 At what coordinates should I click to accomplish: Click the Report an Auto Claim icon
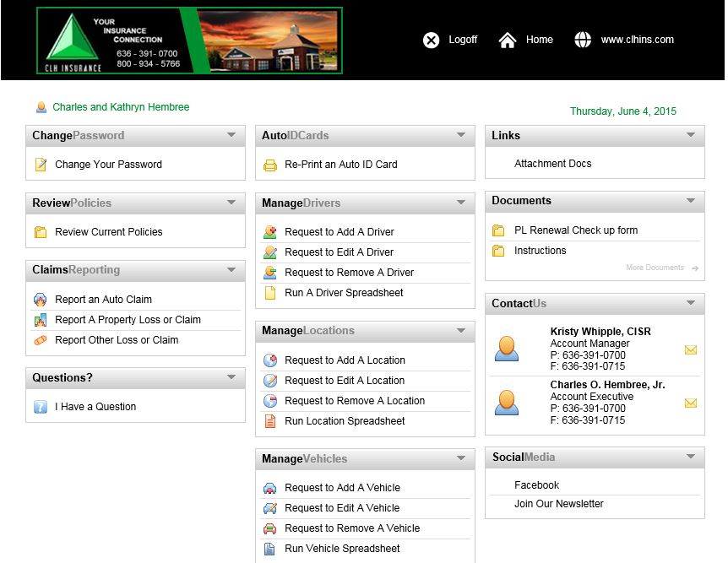41,300
